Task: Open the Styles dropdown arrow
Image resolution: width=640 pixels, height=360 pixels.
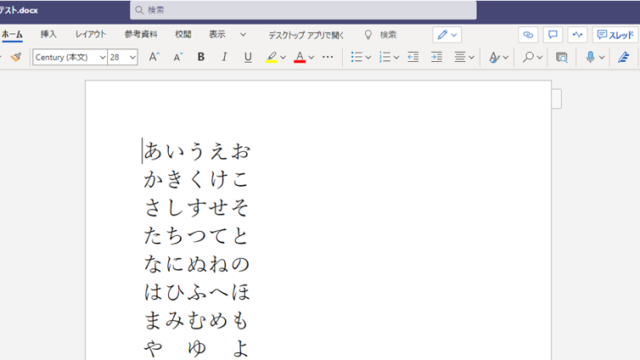Action: click(x=505, y=58)
